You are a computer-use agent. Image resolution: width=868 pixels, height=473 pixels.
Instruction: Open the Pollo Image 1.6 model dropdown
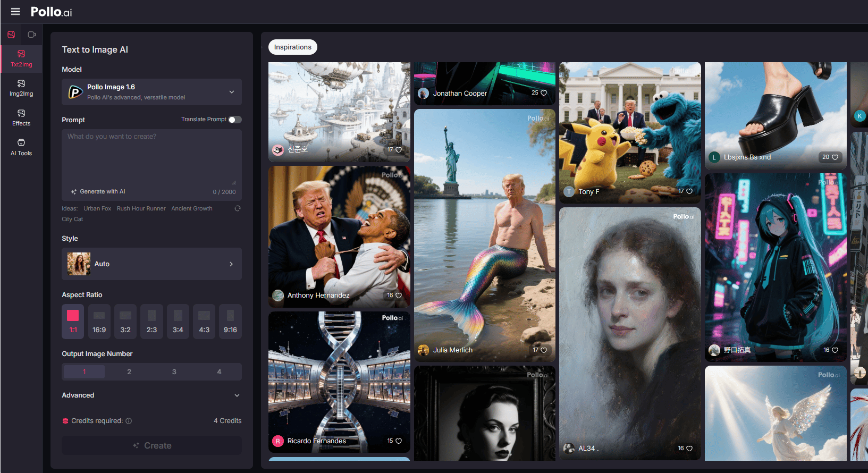pyautogui.click(x=151, y=92)
